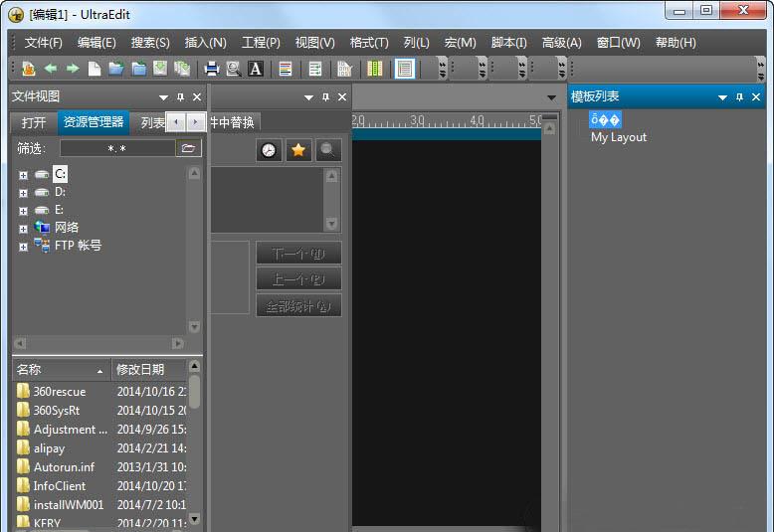Viewport: 774px width, 532px height.
Task: Click the first toolbar icon with orange figure
Action: [x=29, y=69]
